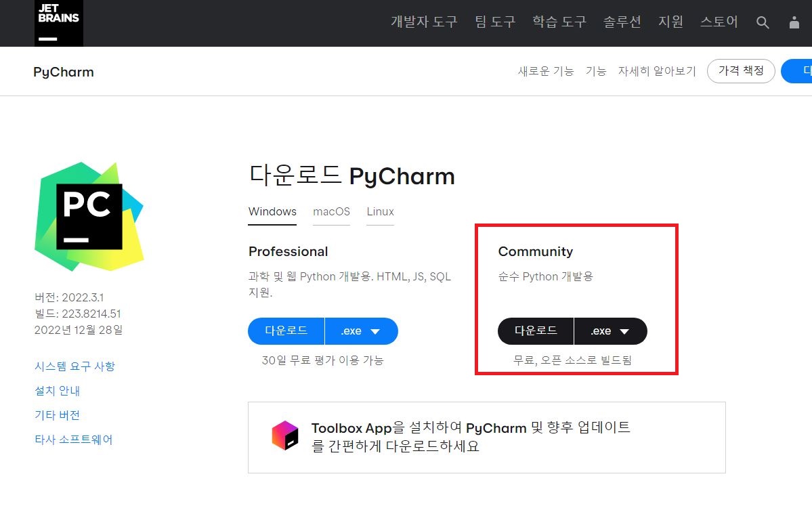The image size is (812, 531).
Task: Click the 2022년 12월 28일 date text
Action: [x=78, y=329]
